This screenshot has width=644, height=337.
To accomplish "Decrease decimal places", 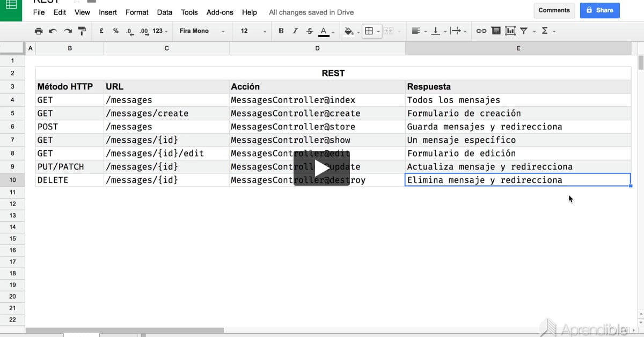I will click(130, 31).
